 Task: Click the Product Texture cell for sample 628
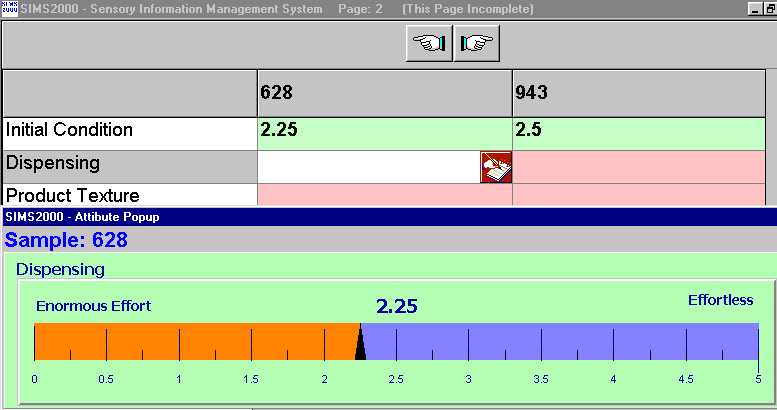click(384, 195)
